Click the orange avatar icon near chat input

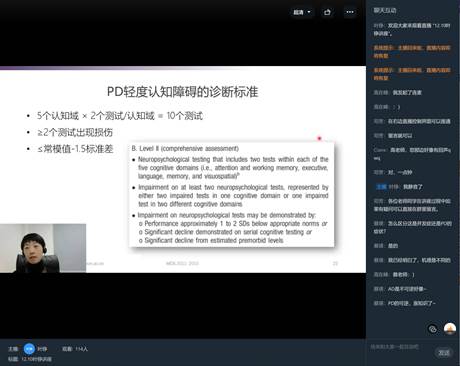click(x=450, y=329)
